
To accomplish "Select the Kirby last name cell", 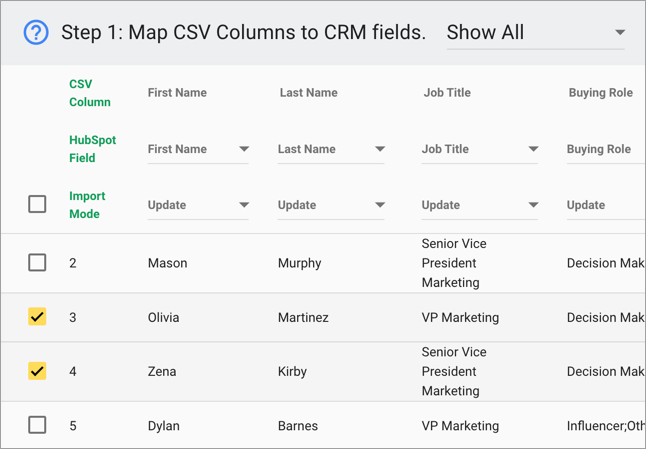I will 294,371.
